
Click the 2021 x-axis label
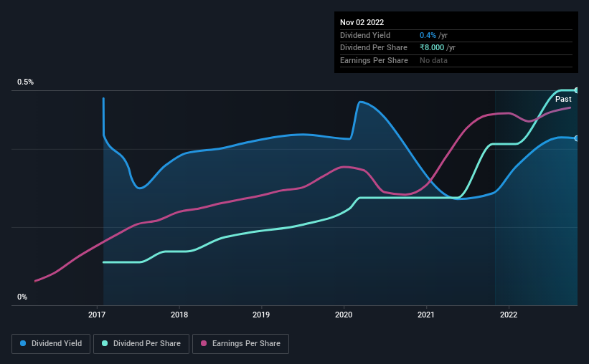426,315
